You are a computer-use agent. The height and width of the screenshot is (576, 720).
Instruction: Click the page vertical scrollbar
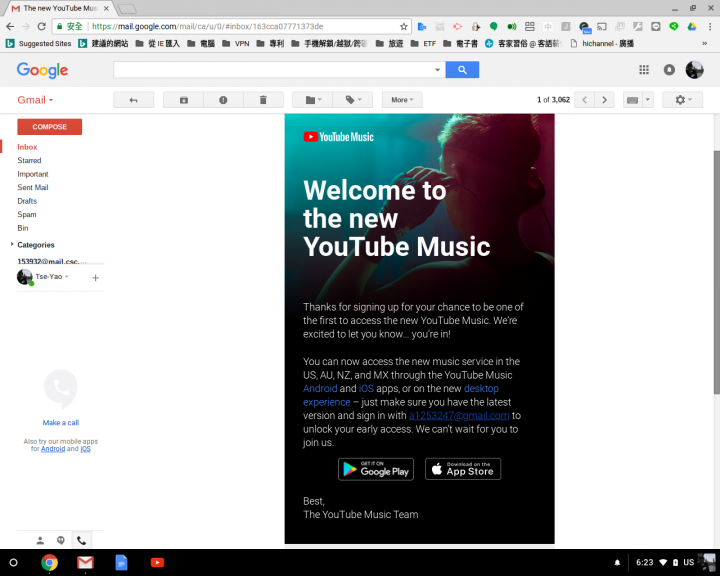click(x=716, y=272)
